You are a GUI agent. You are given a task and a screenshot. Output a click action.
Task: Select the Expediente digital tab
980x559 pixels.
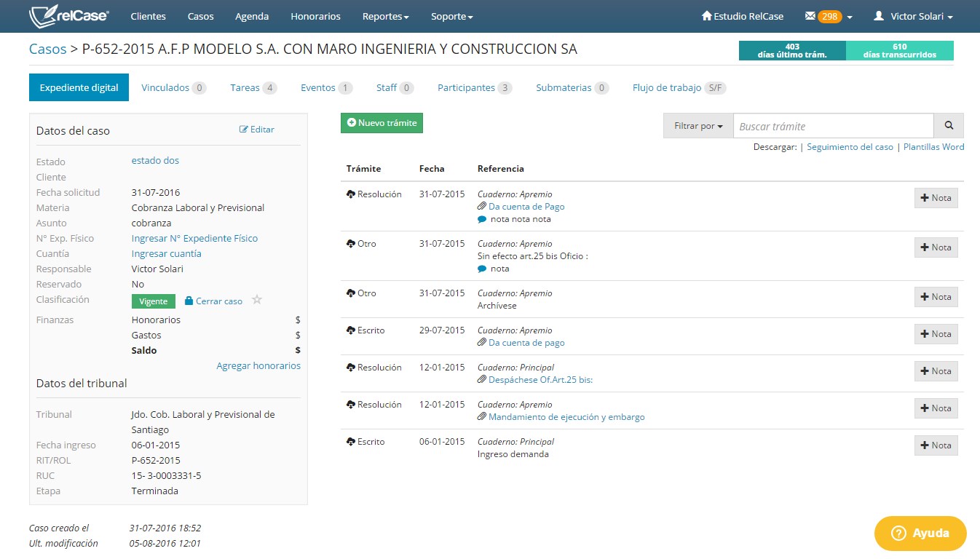[79, 87]
